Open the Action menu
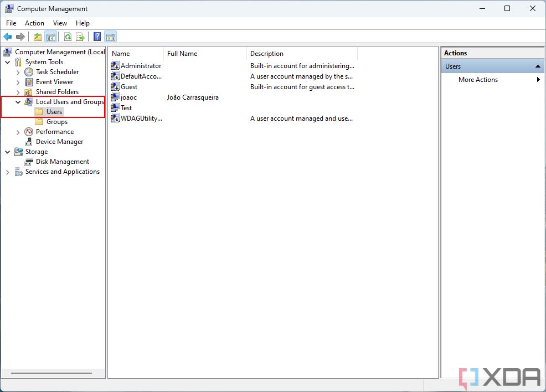The image size is (546, 392). [x=34, y=23]
